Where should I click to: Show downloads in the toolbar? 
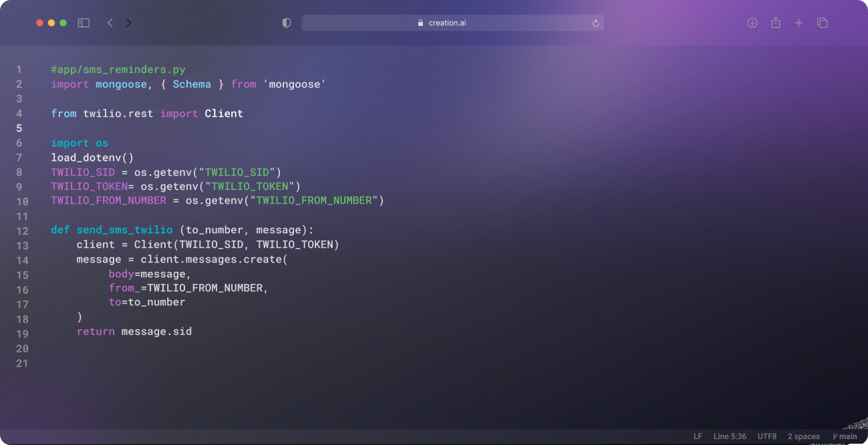coord(752,23)
